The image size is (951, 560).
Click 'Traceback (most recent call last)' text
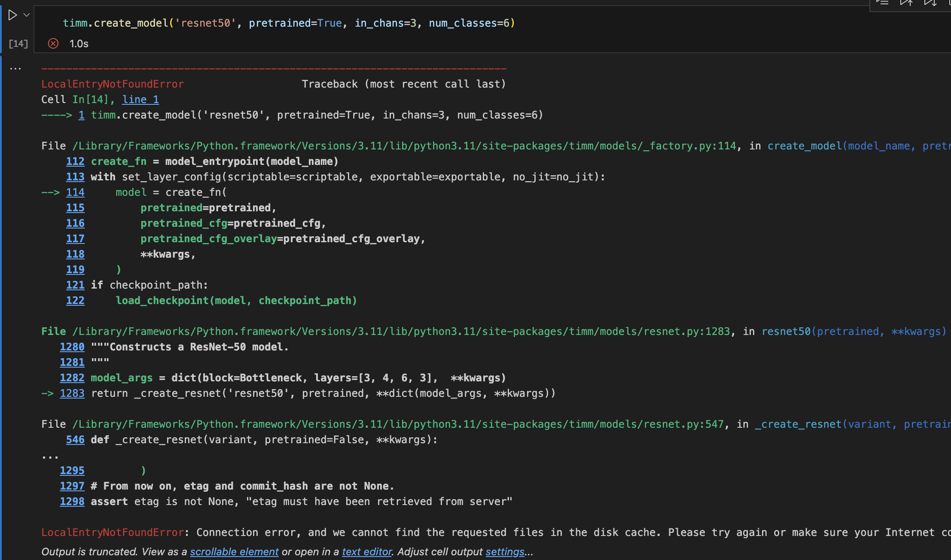coord(404,84)
